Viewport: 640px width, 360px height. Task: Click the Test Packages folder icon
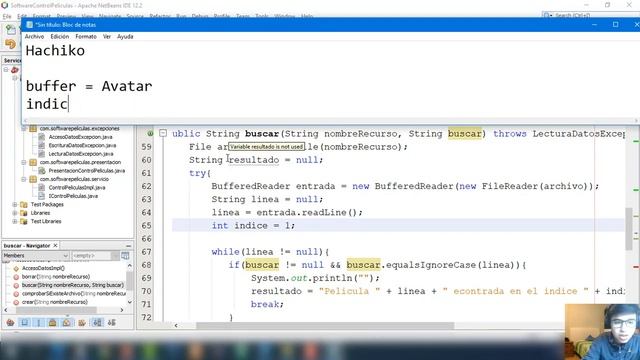point(24,204)
